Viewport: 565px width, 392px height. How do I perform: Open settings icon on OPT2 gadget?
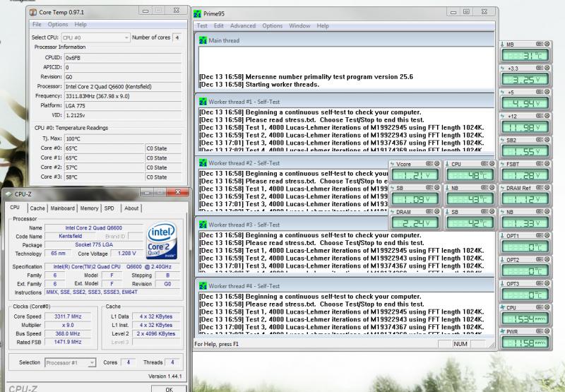(540, 259)
